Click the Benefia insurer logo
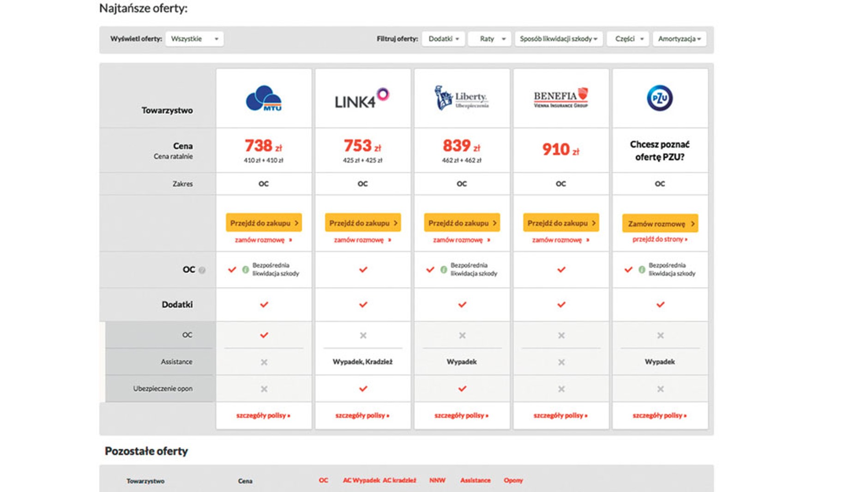 coord(561,98)
